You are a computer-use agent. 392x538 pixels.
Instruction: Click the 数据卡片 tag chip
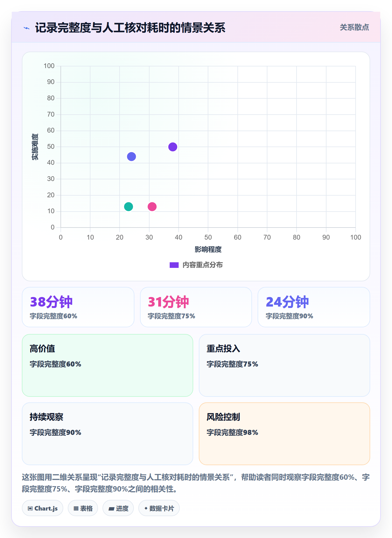(159, 508)
